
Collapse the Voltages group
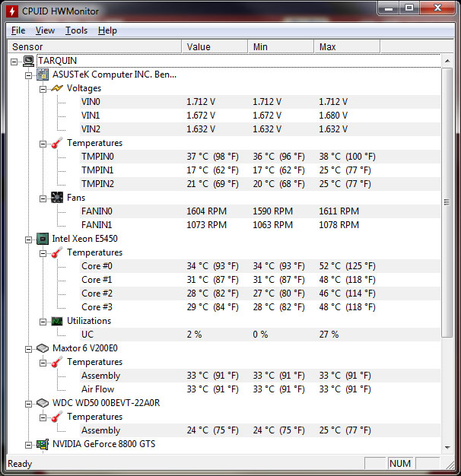(43, 89)
